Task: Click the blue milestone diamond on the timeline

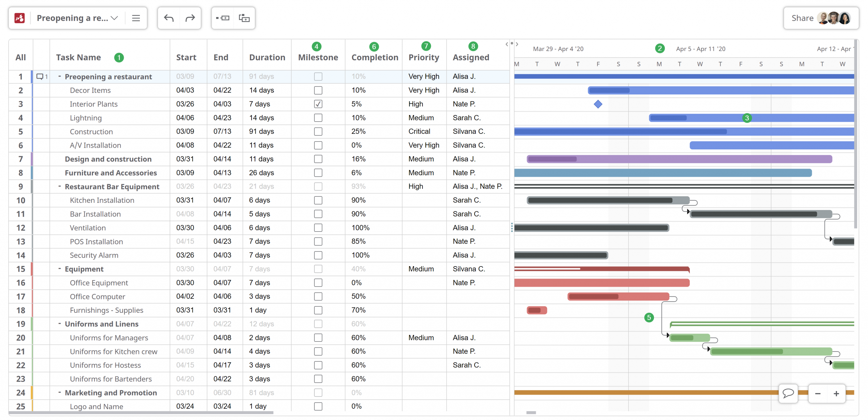Action: point(598,104)
